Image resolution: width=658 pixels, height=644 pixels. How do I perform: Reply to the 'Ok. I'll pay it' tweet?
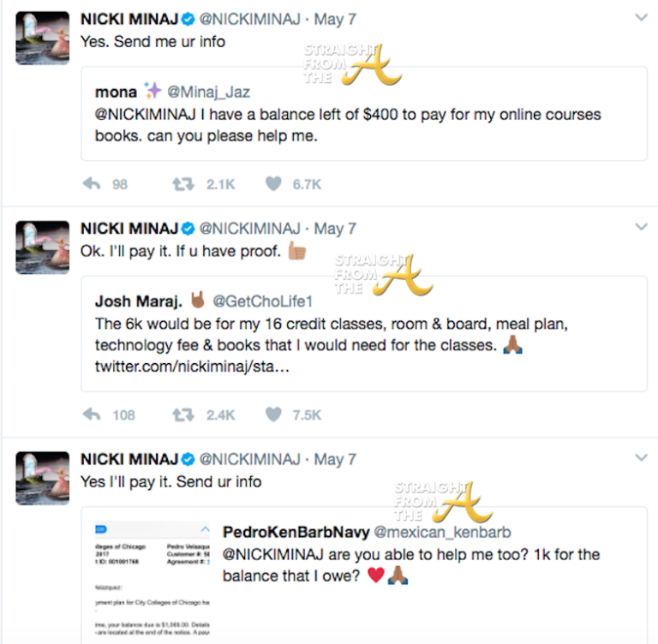91,414
